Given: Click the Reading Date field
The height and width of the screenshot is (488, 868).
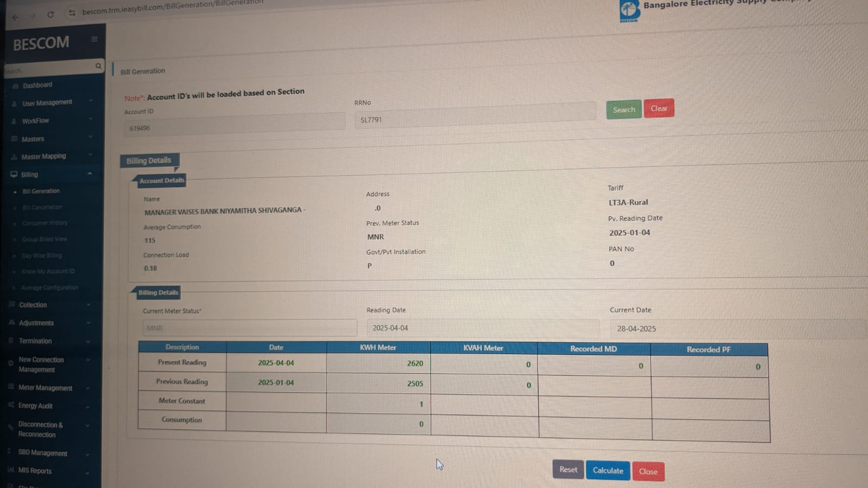Looking at the screenshot, I should 483,328.
